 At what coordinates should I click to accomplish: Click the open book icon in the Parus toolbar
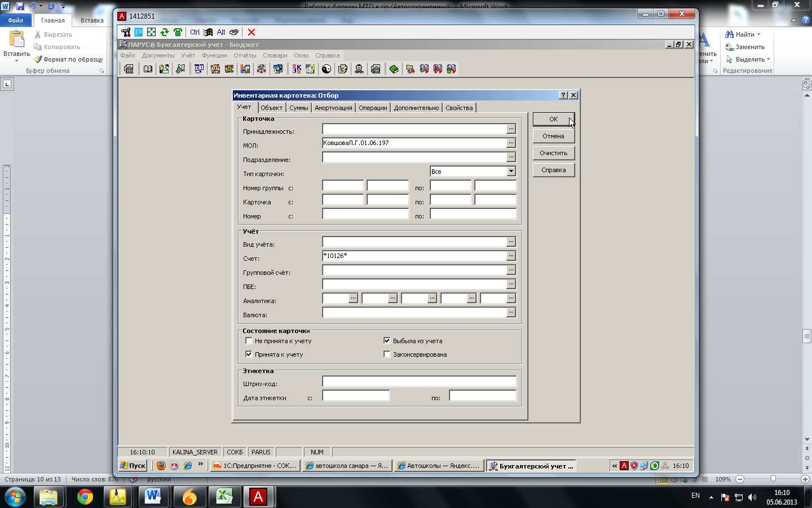point(148,69)
